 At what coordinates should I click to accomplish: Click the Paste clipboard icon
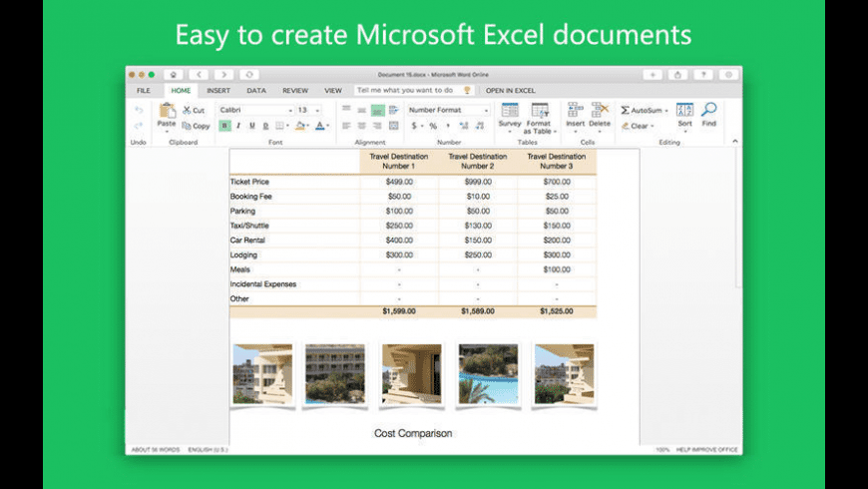[167, 112]
